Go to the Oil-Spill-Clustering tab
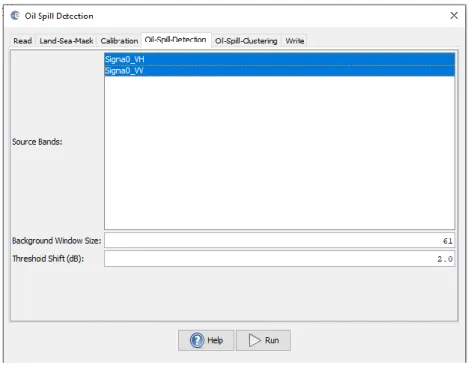Viewport: 468px width, 365px height. tap(246, 41)
